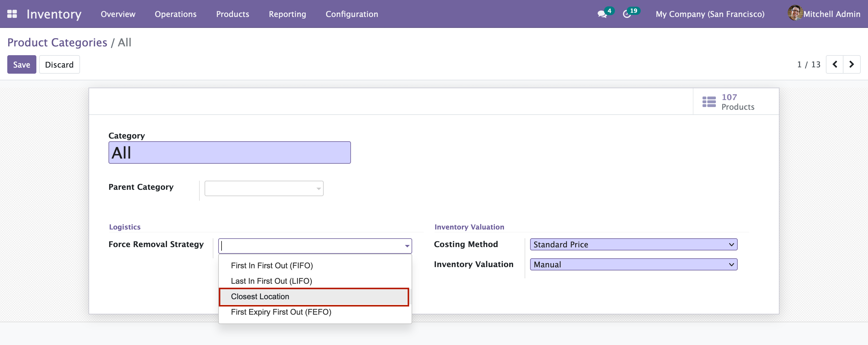Expand the Parent Category dropdown
Screen dimensions: 868x345
click(x=319, y=189)
